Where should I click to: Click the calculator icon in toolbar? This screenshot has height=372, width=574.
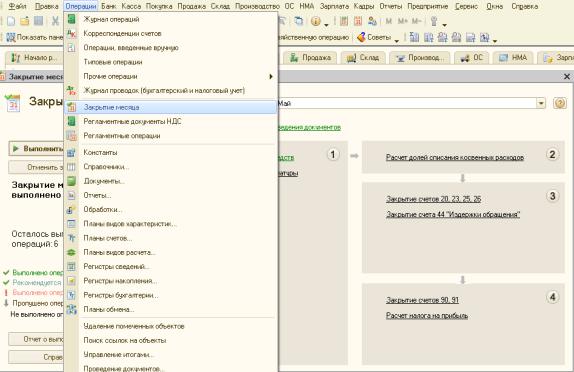[x=343, y=21]
